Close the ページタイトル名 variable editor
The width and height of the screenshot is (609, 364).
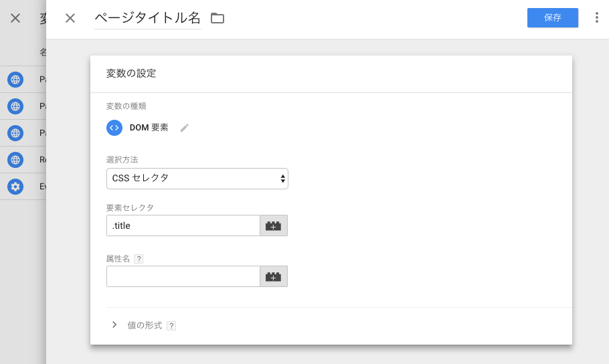coord(70,18)
